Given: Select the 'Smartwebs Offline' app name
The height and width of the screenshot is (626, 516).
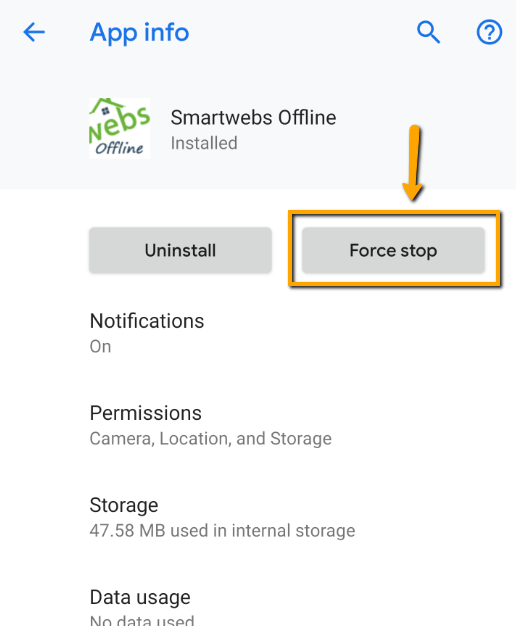Looking at the screenshot, I should point(253,118).
